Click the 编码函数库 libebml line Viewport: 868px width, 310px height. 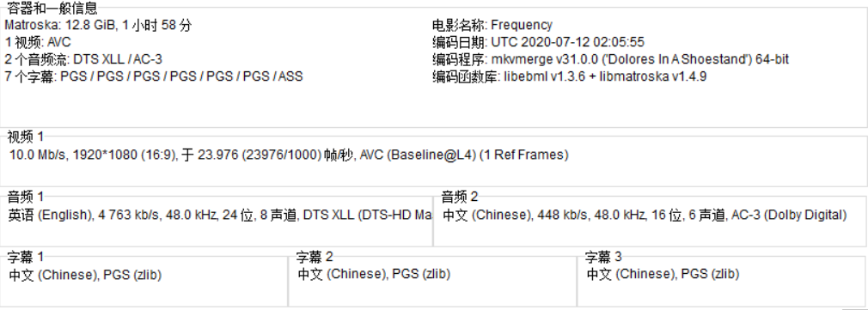tap(569, 77)
